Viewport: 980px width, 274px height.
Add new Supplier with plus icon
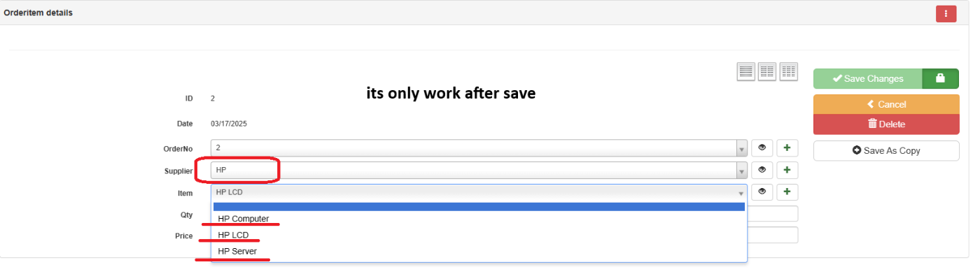786,170
